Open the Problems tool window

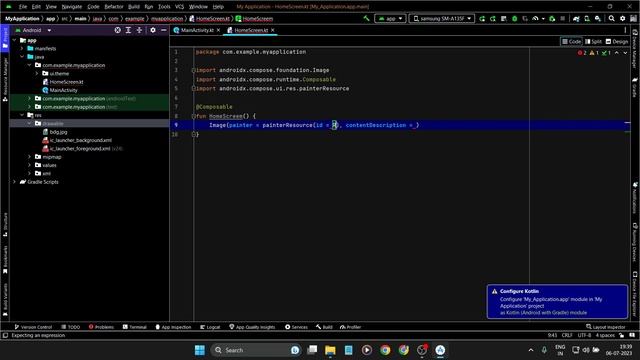tap(101, 327)
